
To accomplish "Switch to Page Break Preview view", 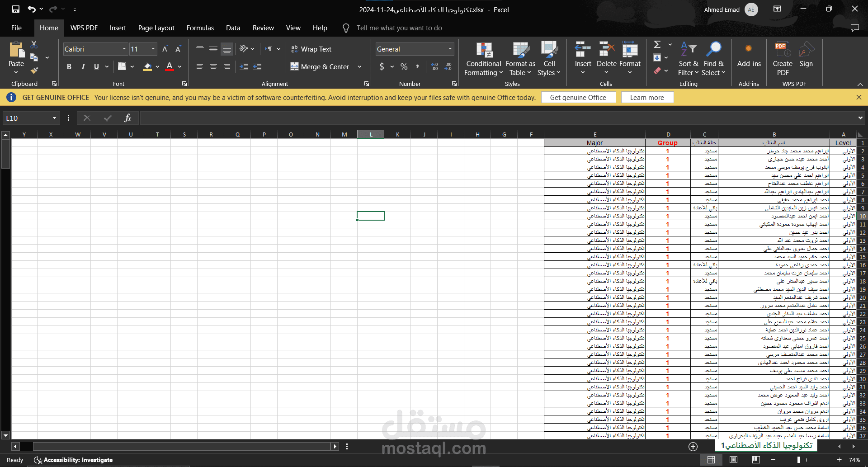I will coord(755,460).
